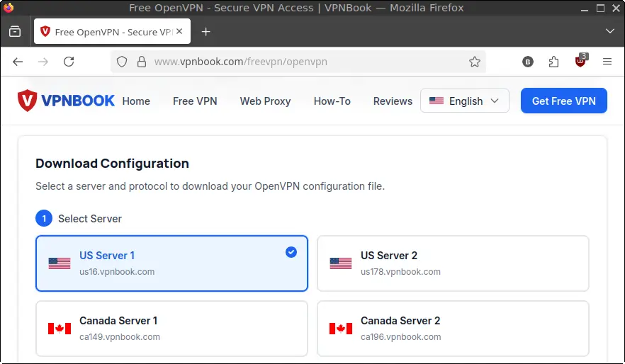The image size is (625, 364).
Task: Click the forward navigation arrow
Action: point(43,62)
